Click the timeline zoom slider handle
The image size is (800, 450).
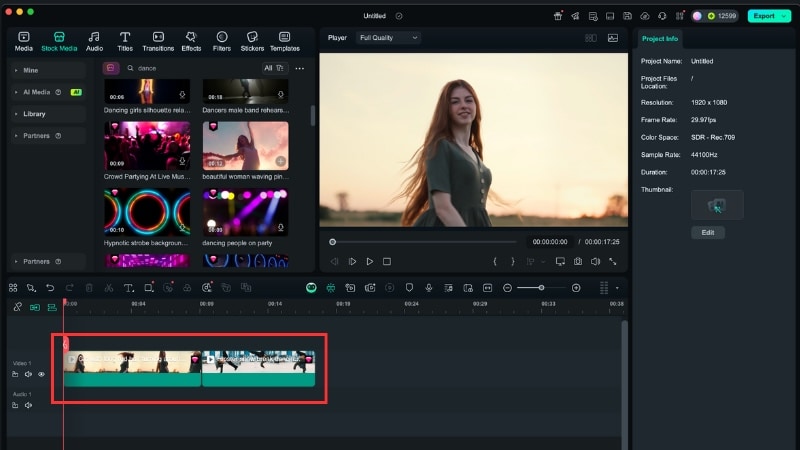click(541, 288)
